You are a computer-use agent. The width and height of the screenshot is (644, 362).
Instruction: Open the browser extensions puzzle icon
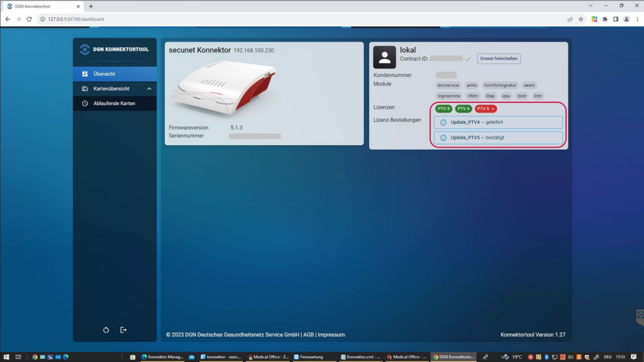point(605,19)
